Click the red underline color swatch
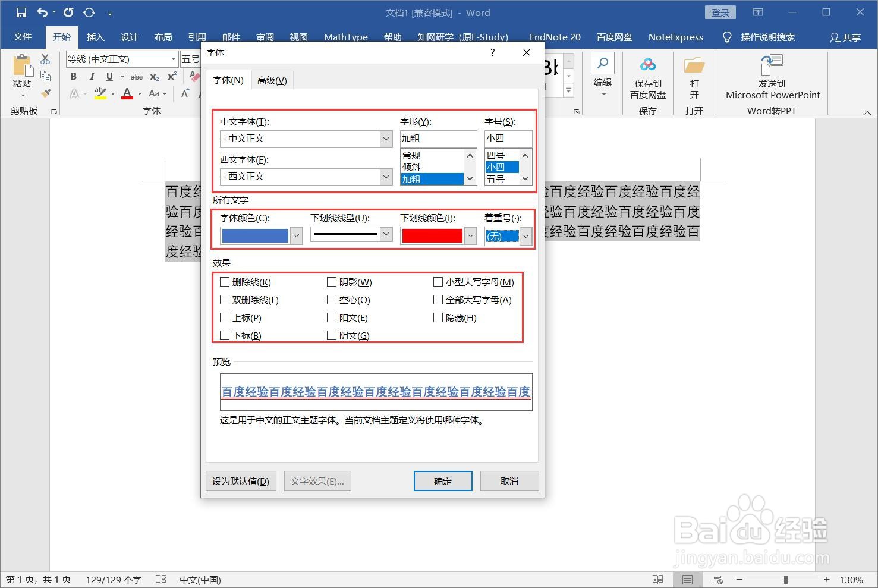Screen dimensions: 878x588 [432, 235]
